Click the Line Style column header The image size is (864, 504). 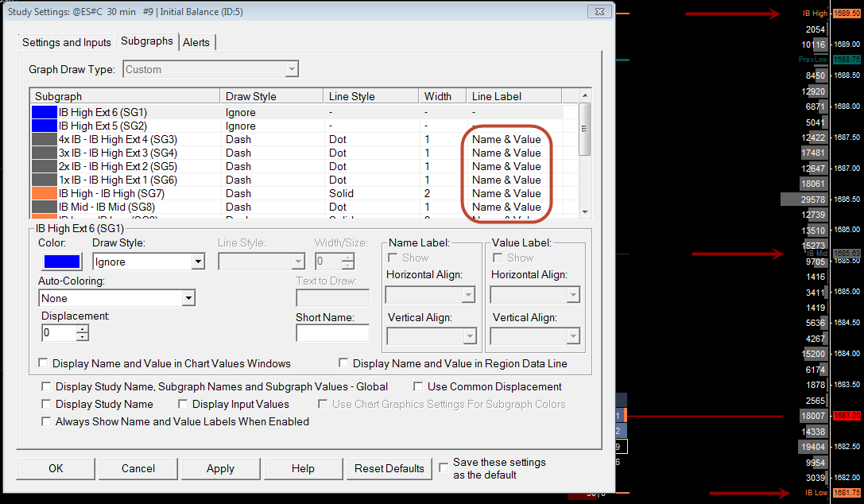tap(371, 96)
